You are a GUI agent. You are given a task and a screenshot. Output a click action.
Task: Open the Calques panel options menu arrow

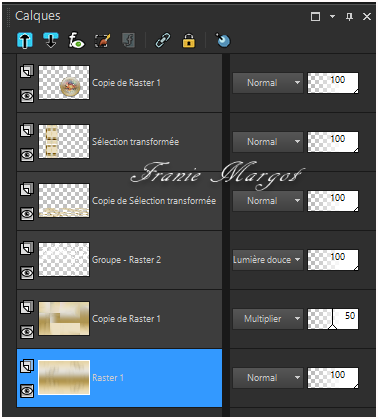coord(332,16)
